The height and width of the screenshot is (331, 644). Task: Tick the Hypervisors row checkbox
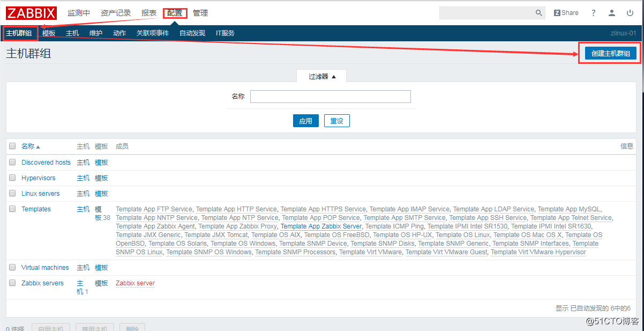click(12, 178)
